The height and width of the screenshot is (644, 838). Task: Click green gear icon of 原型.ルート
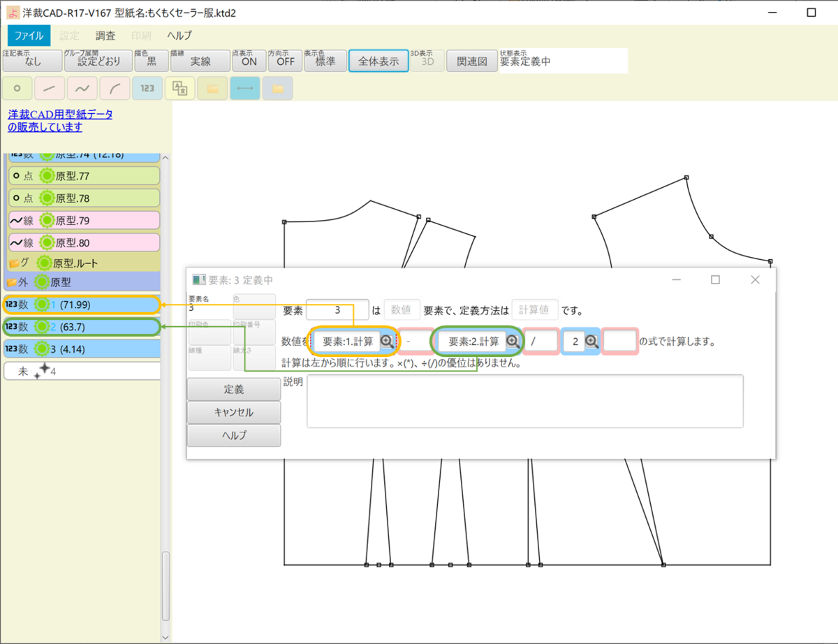tap(44, 263)
